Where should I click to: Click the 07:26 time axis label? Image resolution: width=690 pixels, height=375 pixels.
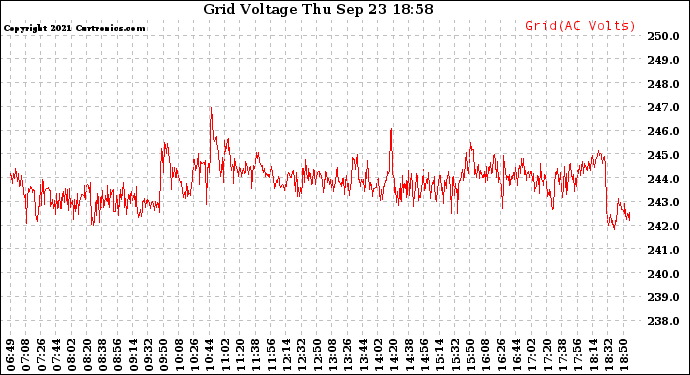click(42, 355)
